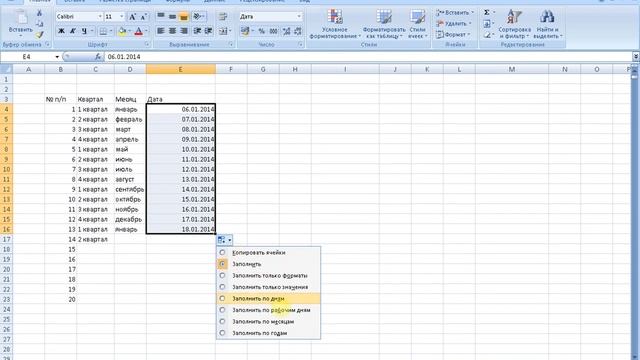The width and height of the screenshot is (640, 360).
Task: Apply red font color to text
Action: pyautogui.click(x=139, y=31)
